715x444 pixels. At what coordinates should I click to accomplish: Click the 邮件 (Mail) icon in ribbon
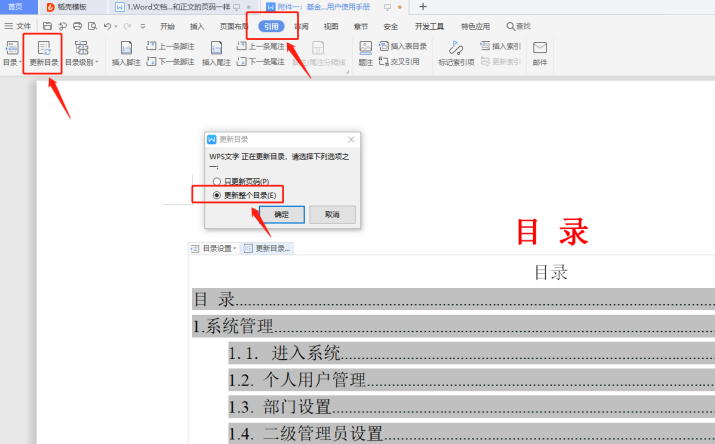[540, 52]
